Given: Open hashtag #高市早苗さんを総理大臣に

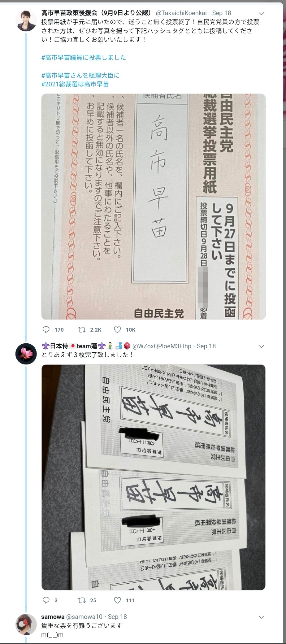Looking at the screenshot, I should pyautogui.click(x=80, y=75).
